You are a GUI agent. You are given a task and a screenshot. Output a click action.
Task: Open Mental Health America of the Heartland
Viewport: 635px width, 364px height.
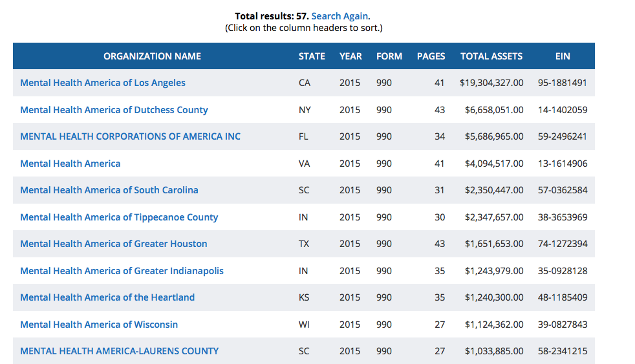(x=107, y=297)
